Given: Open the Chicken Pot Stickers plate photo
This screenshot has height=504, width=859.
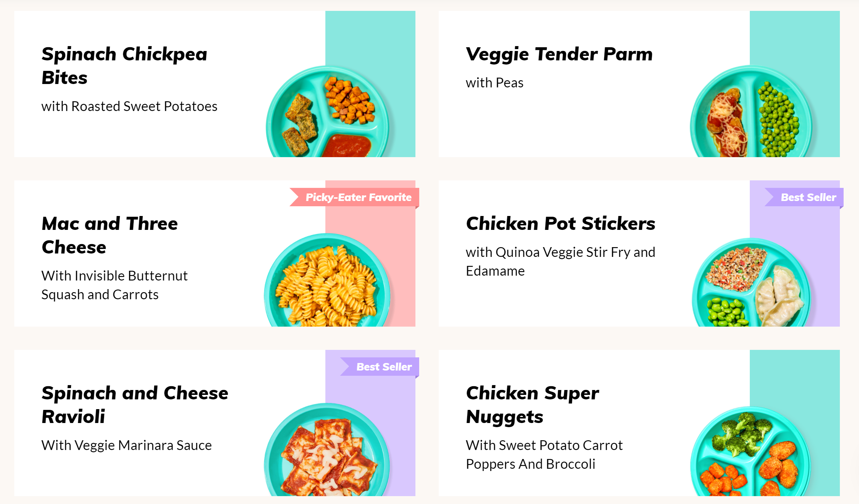Looking at the screenshot, I should tap(751, 282).
